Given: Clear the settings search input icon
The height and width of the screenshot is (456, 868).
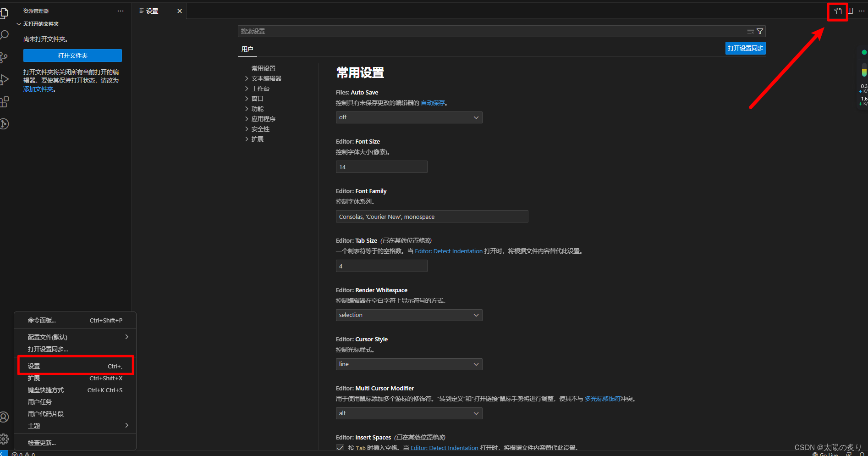Looking at the screenshot, I should [750, 31].
